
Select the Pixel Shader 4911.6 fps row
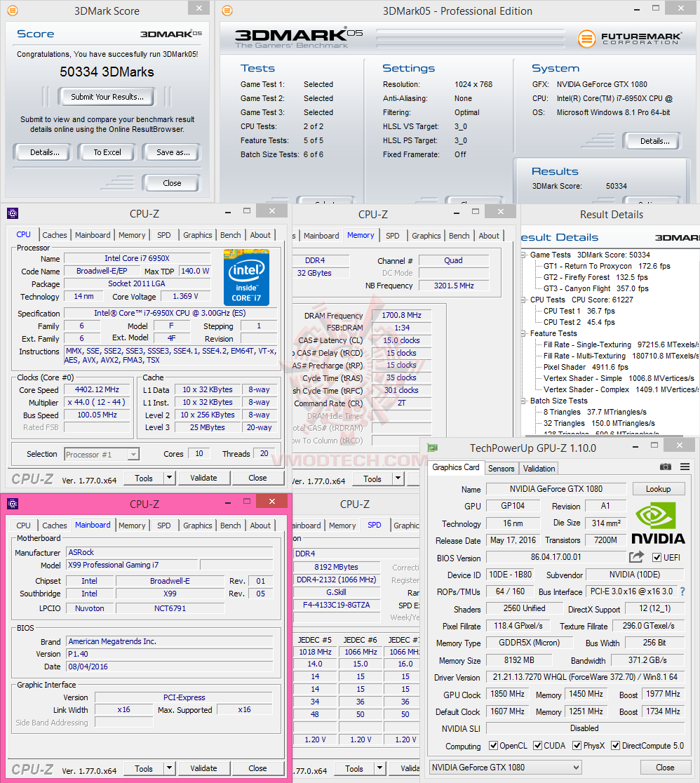[586, 367]
